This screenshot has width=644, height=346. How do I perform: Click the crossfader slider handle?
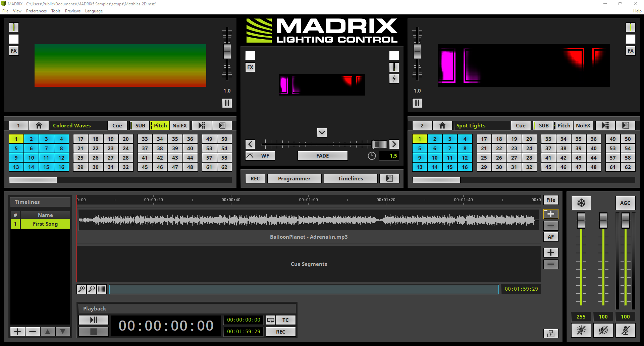click(x=379, y=144)
